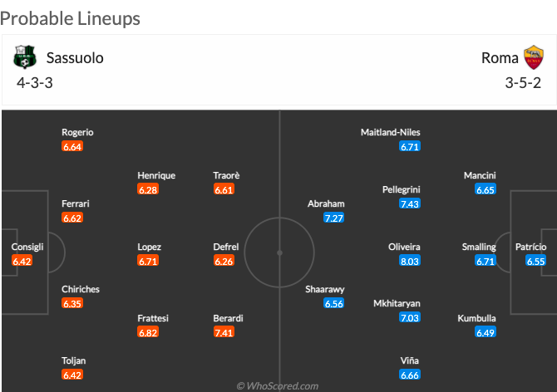Image resolution: width=557 pixels, height=392 pixels.
Task: Open player Mkhitaryan's name
Action: point(397,303)
